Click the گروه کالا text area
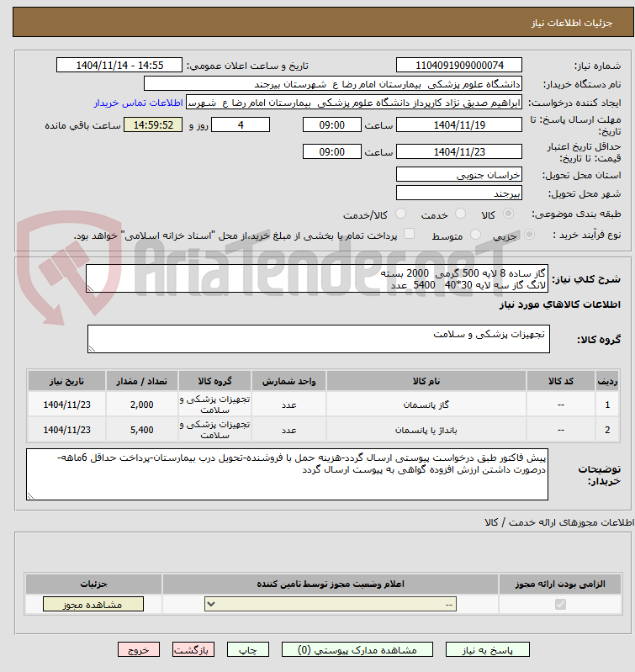Viewport: 635px width, 672px height. click(x=319, y=339)
